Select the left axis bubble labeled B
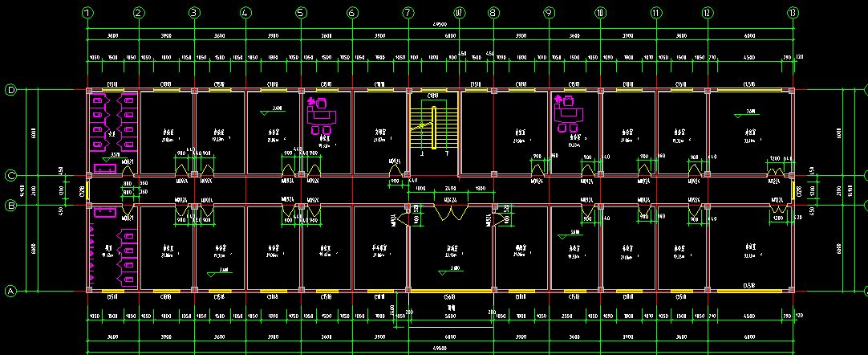 10,206
